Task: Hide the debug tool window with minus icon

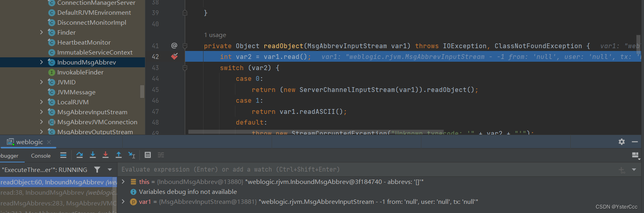Action: coord(635,142)
